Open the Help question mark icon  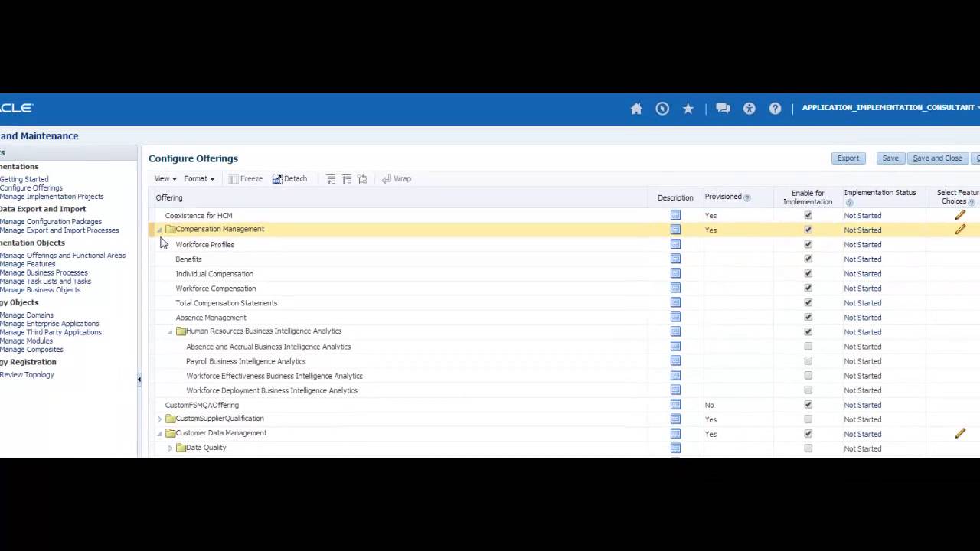tap(776, 109)
